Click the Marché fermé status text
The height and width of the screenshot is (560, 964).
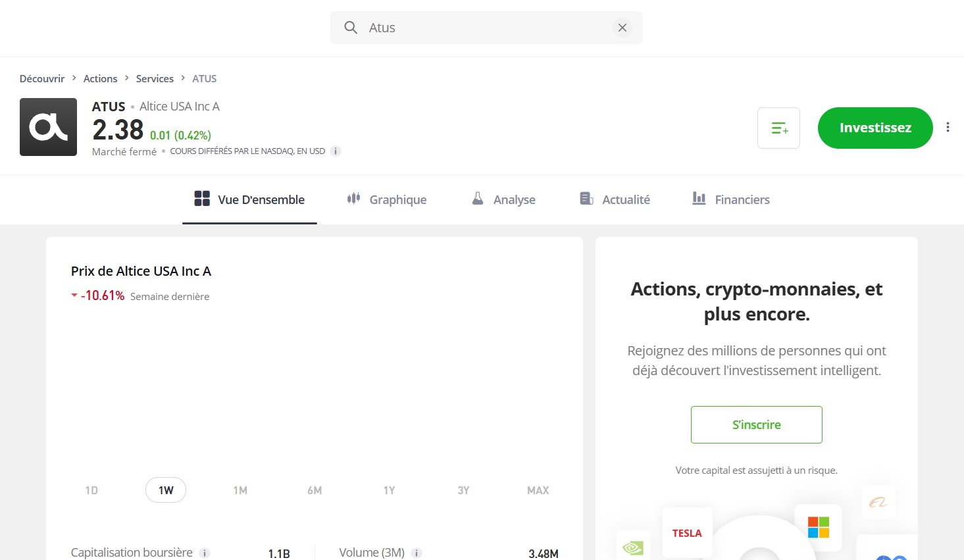(x=124, y=151)
